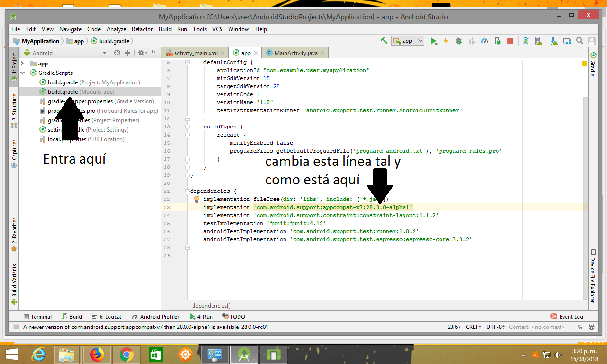Attach debugger to Android process icon

pyautogui.click(x=497, y=41)
